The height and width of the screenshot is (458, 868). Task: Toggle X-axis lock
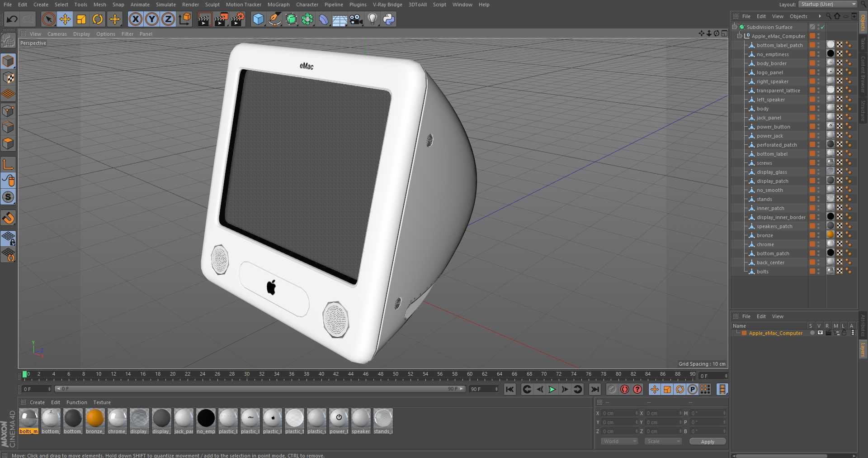click(x=135, y=19)
